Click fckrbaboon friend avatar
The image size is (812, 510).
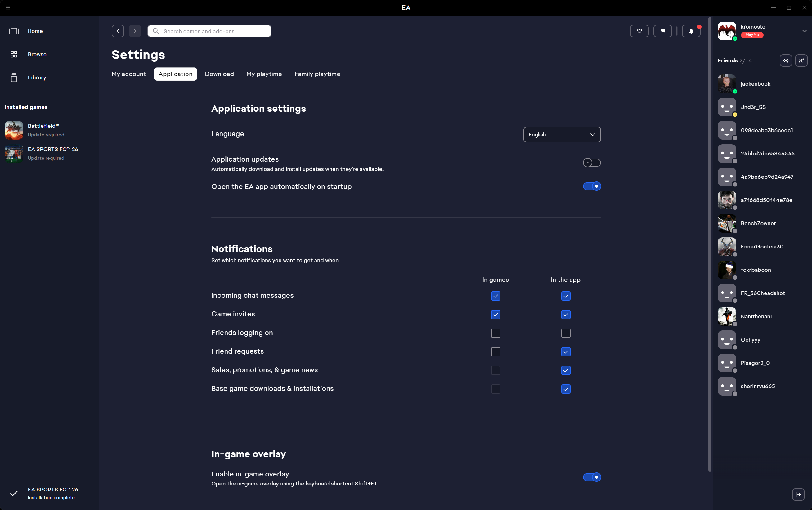[x=727, y=270]
